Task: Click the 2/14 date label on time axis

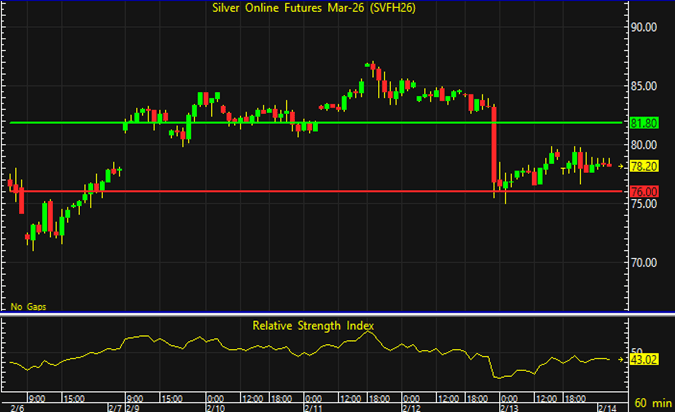Action: pyautogui.click(x=606, y=407)
